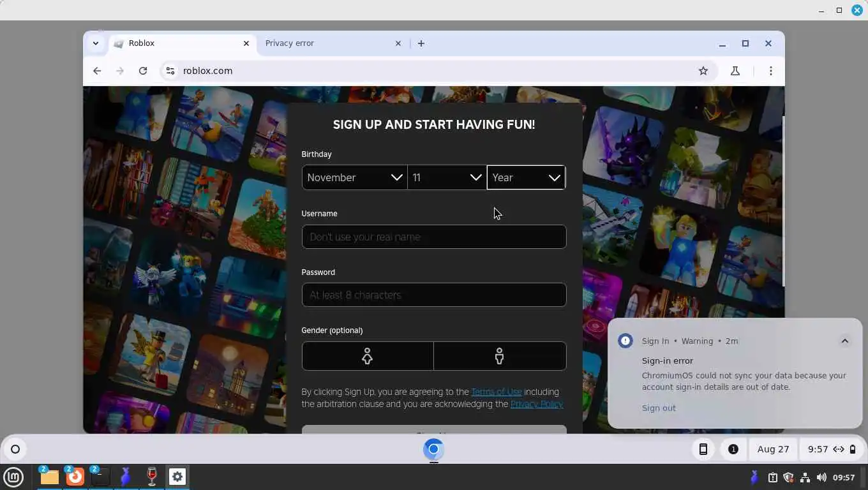This screenshot has width=868, height=490.
Task: Open the settings gear panel item
Action: pos(177,477)
